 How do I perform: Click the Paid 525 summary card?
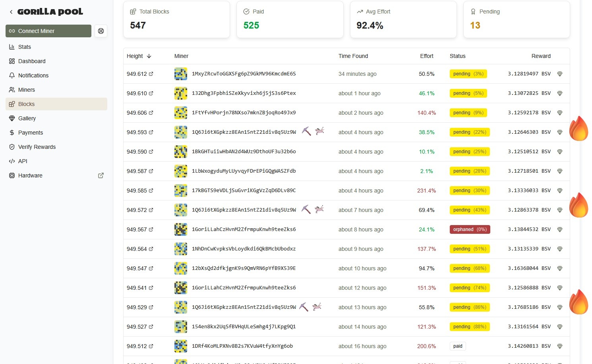[290, 19]
